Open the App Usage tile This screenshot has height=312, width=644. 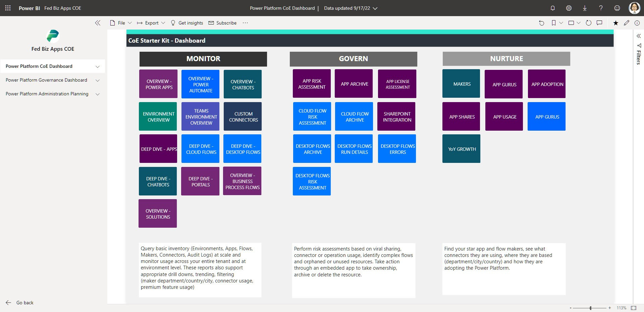(504, 117)
